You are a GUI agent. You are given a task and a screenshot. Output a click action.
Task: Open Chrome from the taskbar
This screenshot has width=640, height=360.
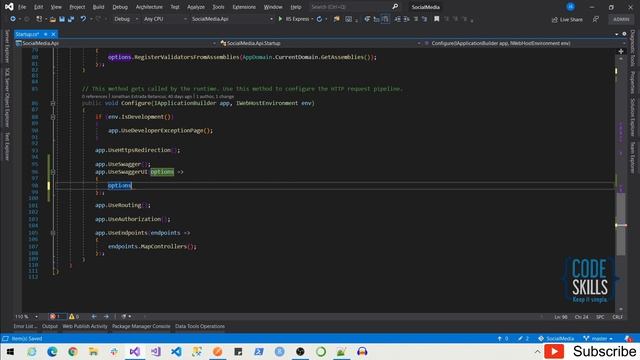pyautogui.click(x=73, y=351)
